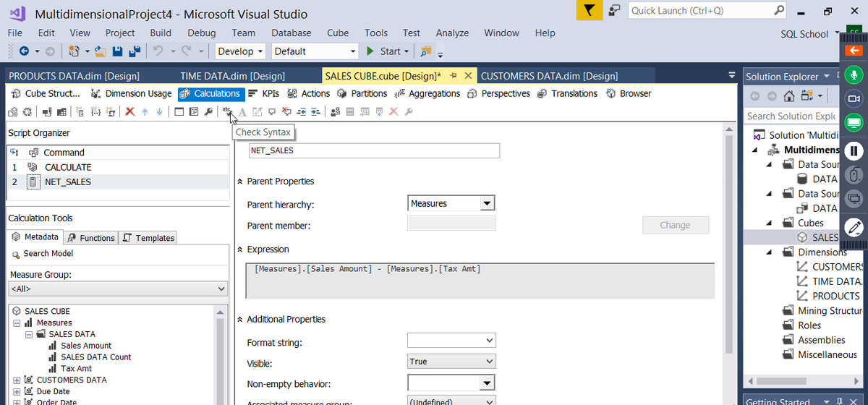Open the Cube menu
The width and height of the screenshot is (868, 405).
pos(338,33)
